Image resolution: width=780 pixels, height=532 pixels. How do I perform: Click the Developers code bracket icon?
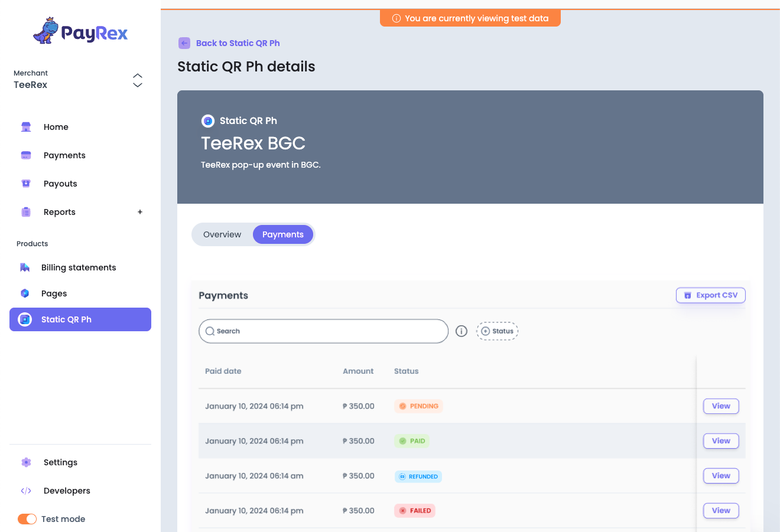click(x=26, y=491)
